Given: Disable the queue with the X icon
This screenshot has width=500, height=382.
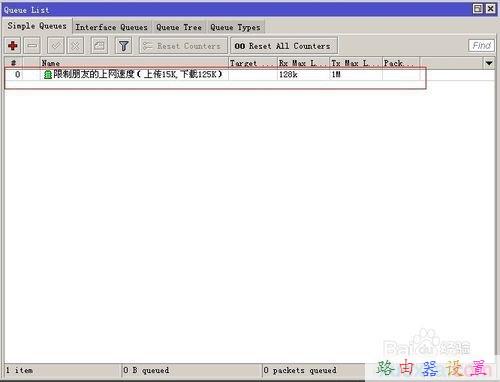Looking at the screenshot, I should 75,46.
